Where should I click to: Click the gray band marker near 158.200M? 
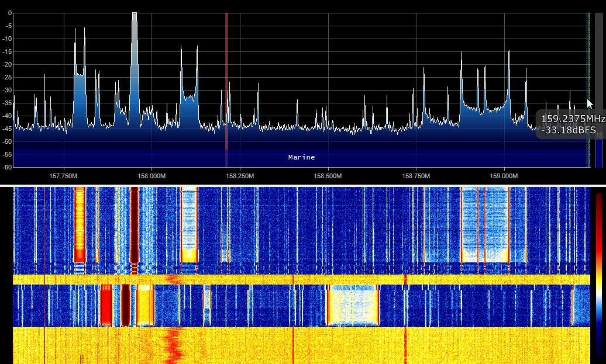click(226, 88)
